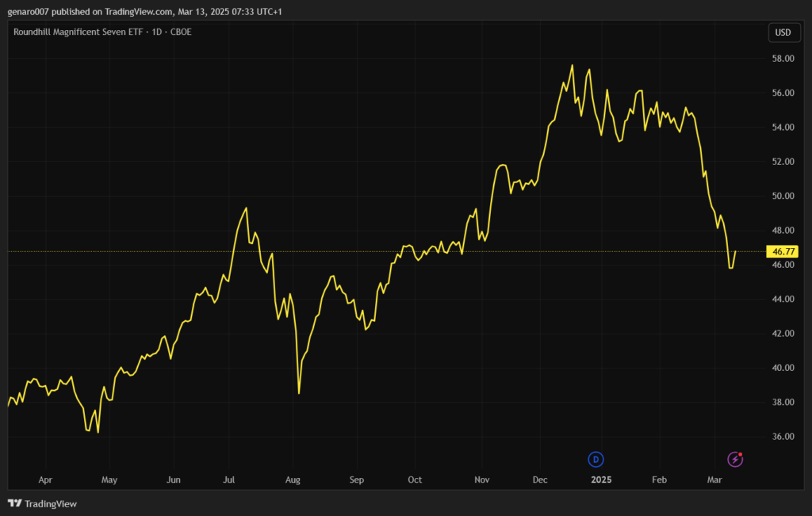
Task: Click the Mar label on time axis
Action: [714, 480]
